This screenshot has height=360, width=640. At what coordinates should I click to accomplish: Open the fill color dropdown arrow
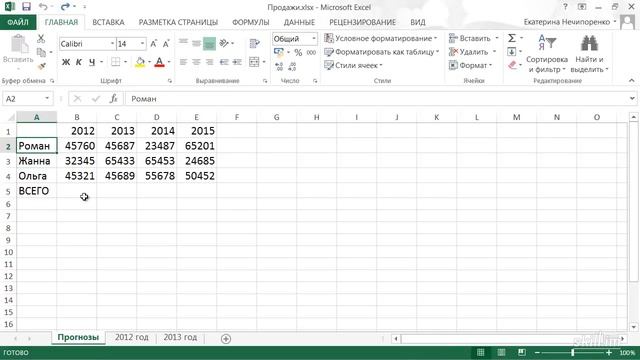coord(149,62)
